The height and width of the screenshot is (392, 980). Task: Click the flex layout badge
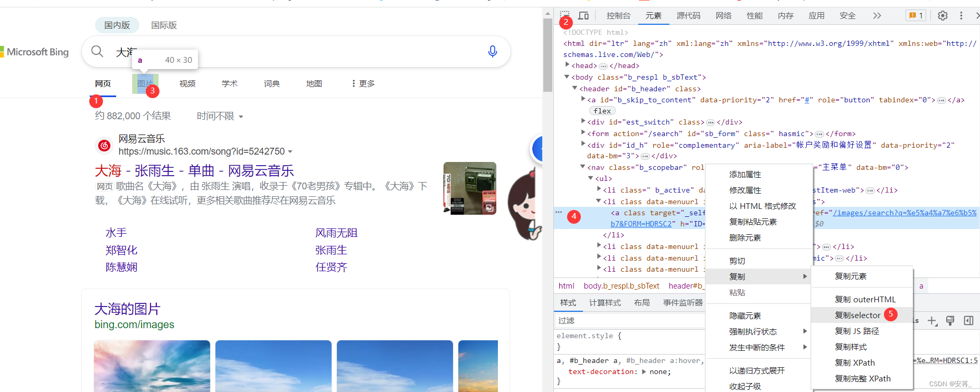(602, 111)
